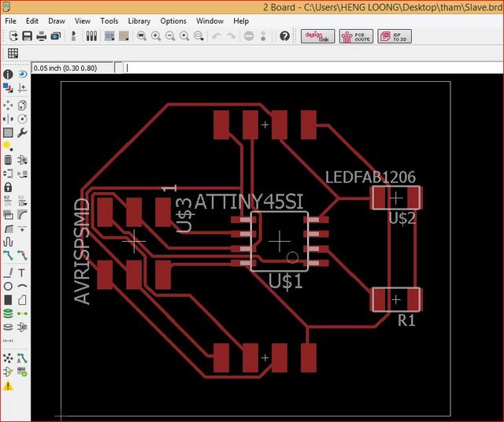
Task: Select the Lock tool
Action: coord(8,187)
